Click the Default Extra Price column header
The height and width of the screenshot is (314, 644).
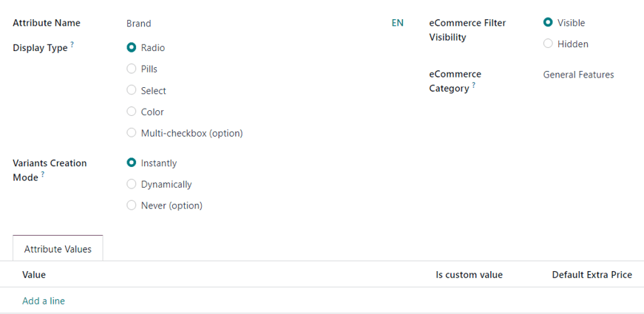pyautogui.click(x=592, y=275)
